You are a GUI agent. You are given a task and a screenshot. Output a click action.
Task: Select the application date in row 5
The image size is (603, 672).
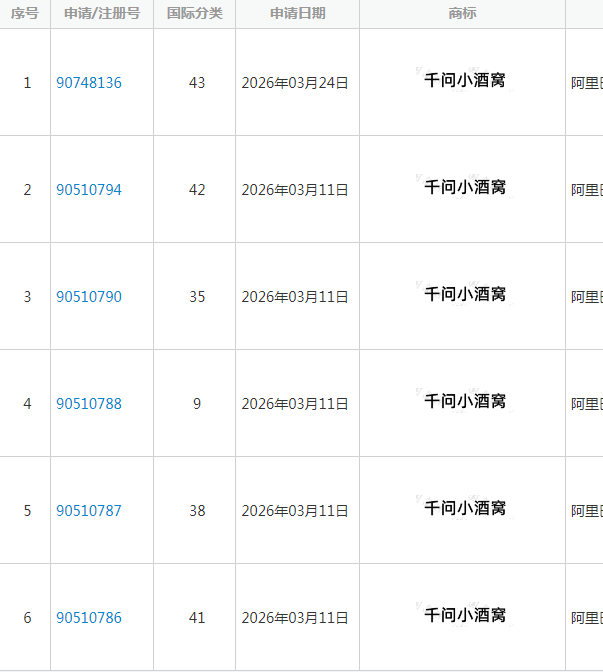(x=295, y=511)
